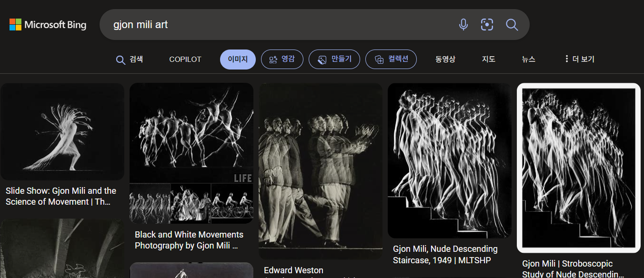Click the 'Edward Weston' caption link
The image size is (644, 278).
pos(293,270)
